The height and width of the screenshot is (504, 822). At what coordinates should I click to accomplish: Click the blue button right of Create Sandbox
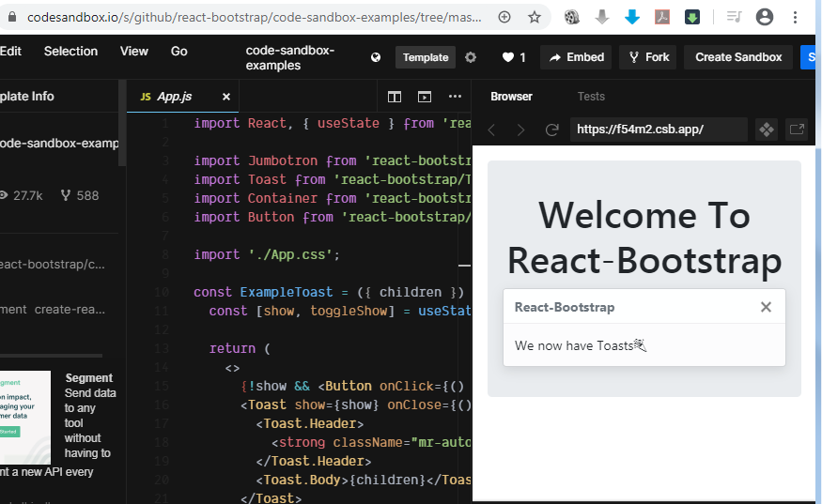(x=808, y=57)
